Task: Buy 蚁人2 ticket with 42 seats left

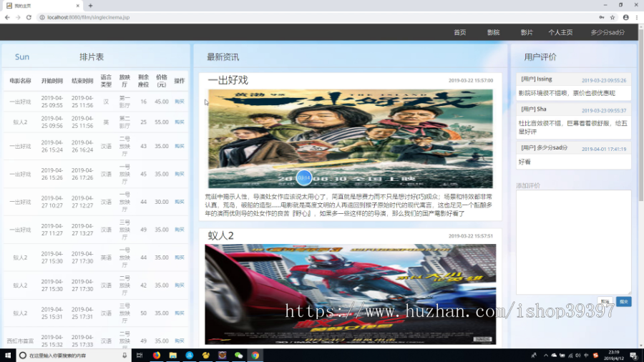Action: pyautogui.click(x=180, y=285)
